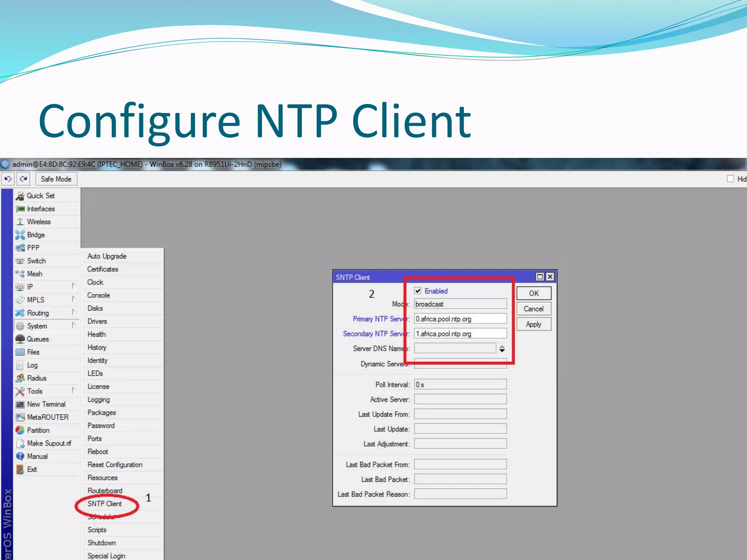Click the Routing icon in sidebar
The image size is (747, 560).
point(20,313)
